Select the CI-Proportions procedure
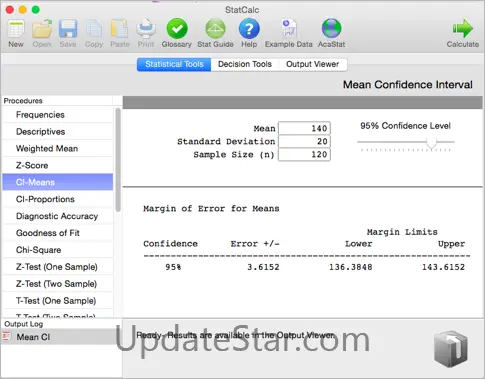This screenshot has height=379, width=485. [x=58, y=199]
